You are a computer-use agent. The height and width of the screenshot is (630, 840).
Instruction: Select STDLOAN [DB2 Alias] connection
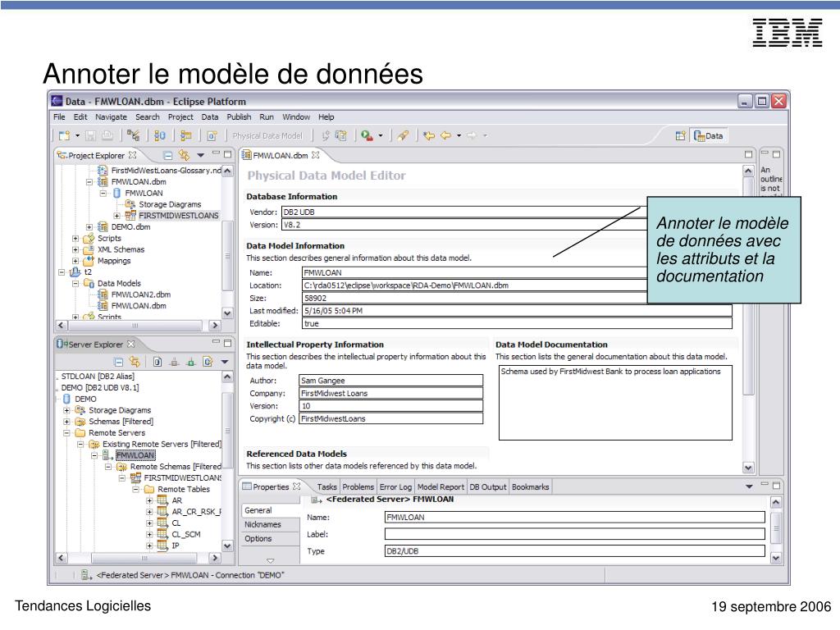(98, 376)
